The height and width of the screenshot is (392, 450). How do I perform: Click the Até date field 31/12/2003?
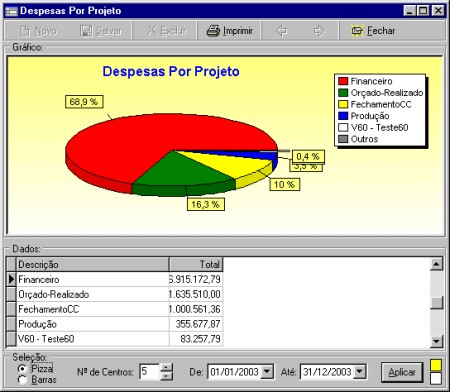point(327,372)
